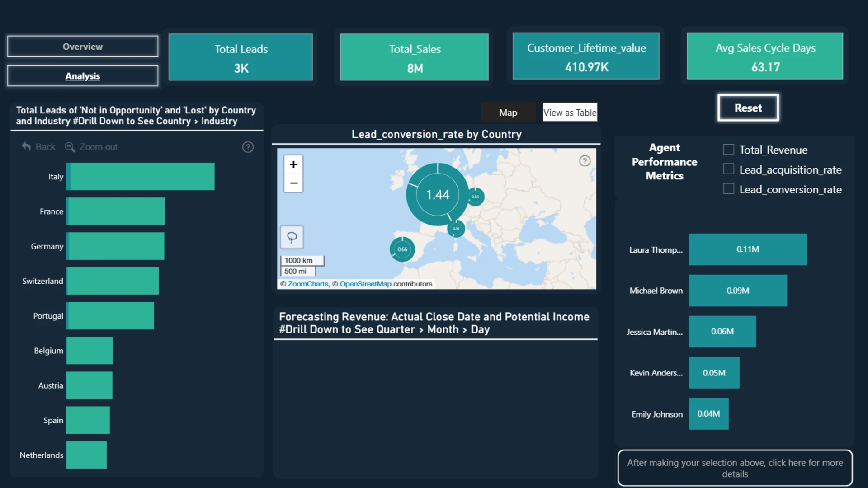Click the 'Agent Performance Metrics' heading
The height and width of the screenshot is (488, 868).
[665, 162]
